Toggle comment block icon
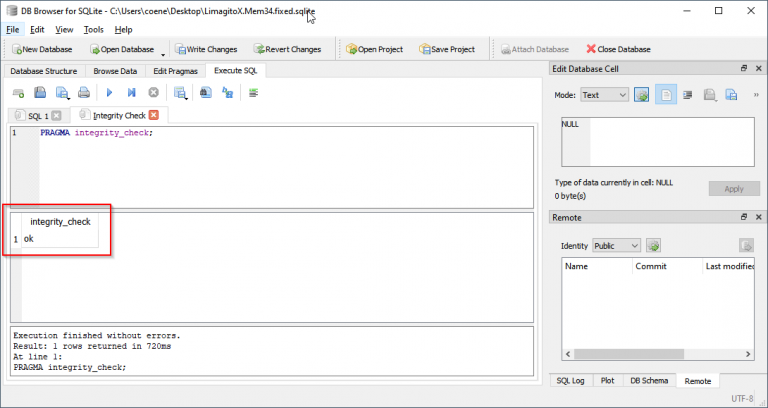The width and height of the screenshot is (768, 408). tap(253, 93)
